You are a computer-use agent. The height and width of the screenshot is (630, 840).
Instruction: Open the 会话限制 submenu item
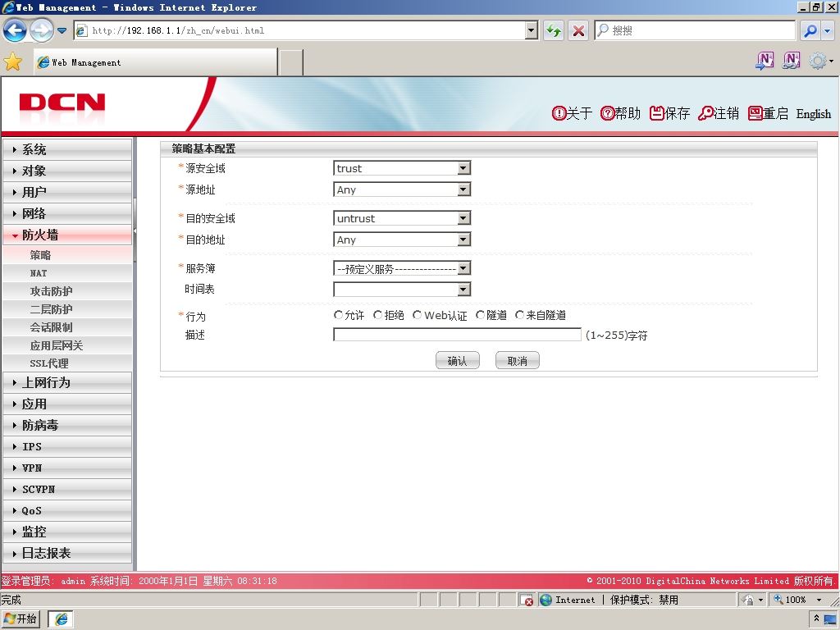coord(67,327)
